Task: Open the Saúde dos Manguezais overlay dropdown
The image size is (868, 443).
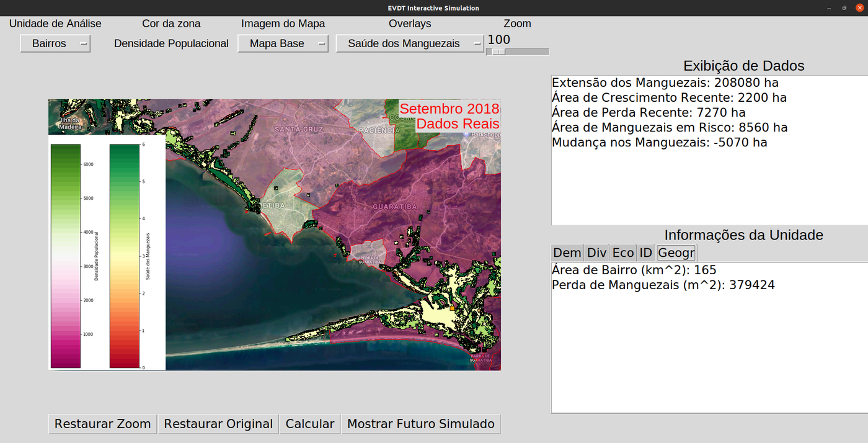Action: tap(409, 43)
